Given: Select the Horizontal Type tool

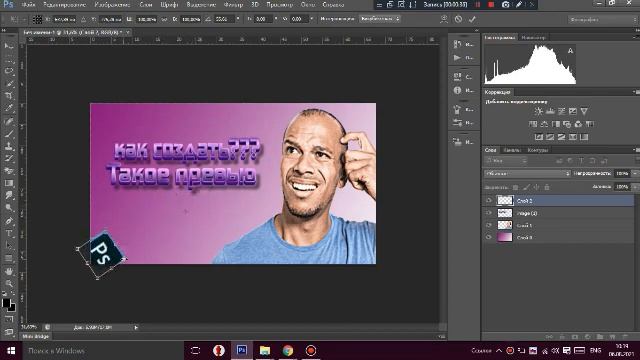Looking at the screenshot, I should [x=9, y=233].
